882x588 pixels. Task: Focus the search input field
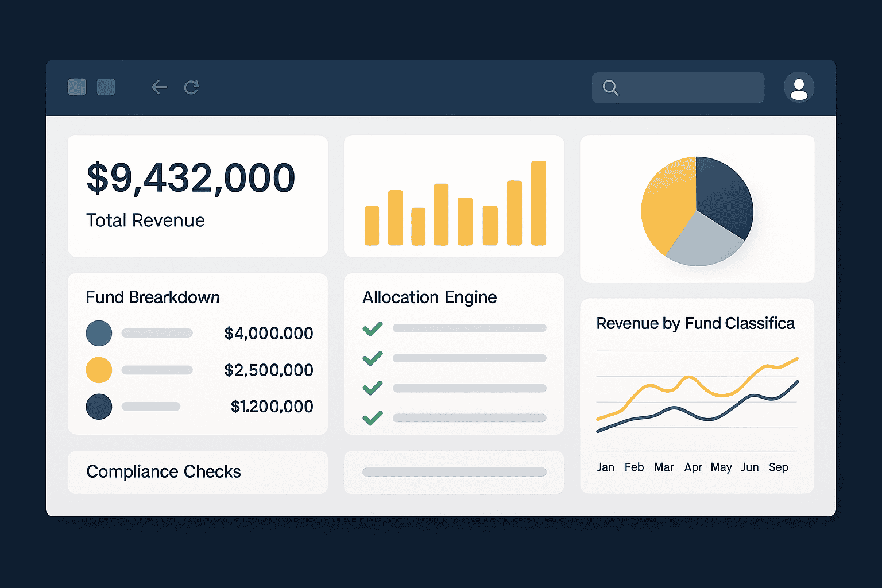(678, 88)
